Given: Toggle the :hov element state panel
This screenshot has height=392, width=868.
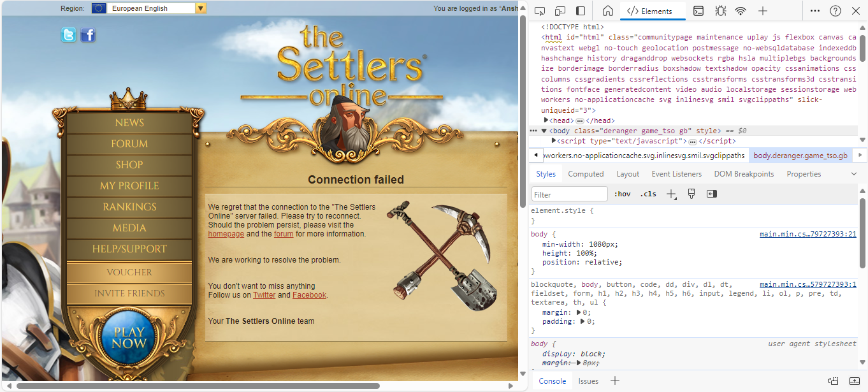Looking at the screenshot, I should pos(622,194).
